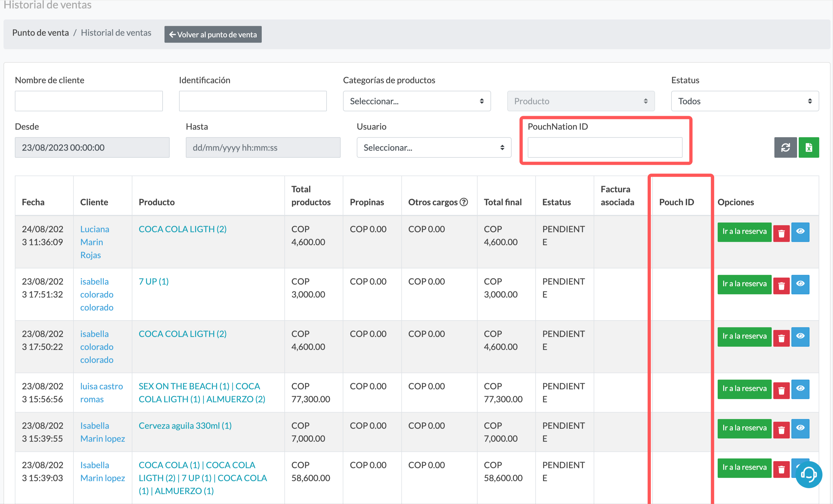Open the Usuario dropdown
This screenshot has height=504, width=833.
pos(434,147)
